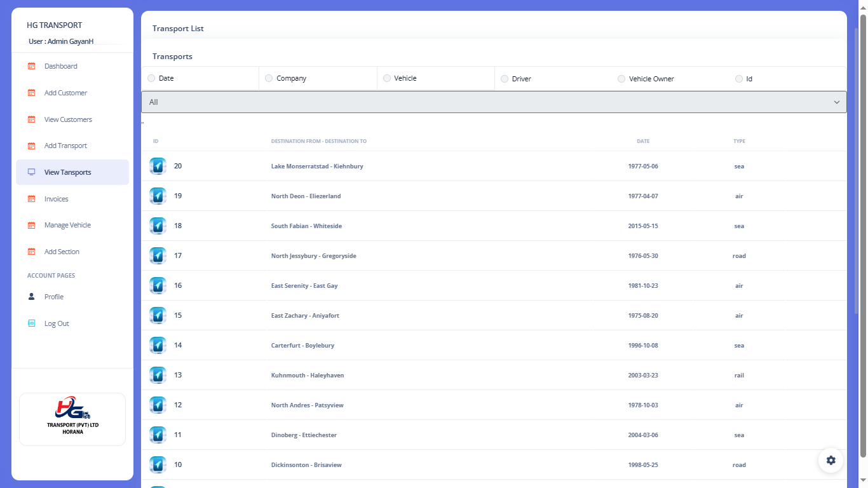Image resolution: width=868 pixels, height=488 pixels.
Task: Click North Deon - Eliezerland destination
Action: click(306, 196)
